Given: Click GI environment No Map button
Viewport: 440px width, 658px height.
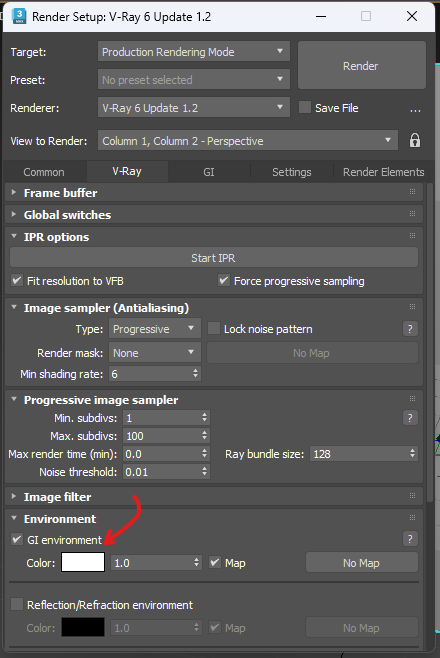Looking at the screenshot, I should click(x=362, y=563).
